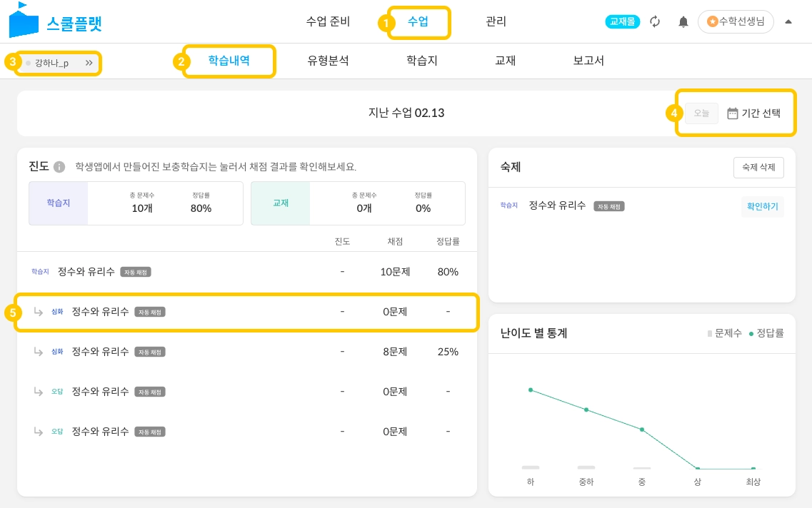
Task: Open the 강하나_p student selector
Action: pos(52,63)
